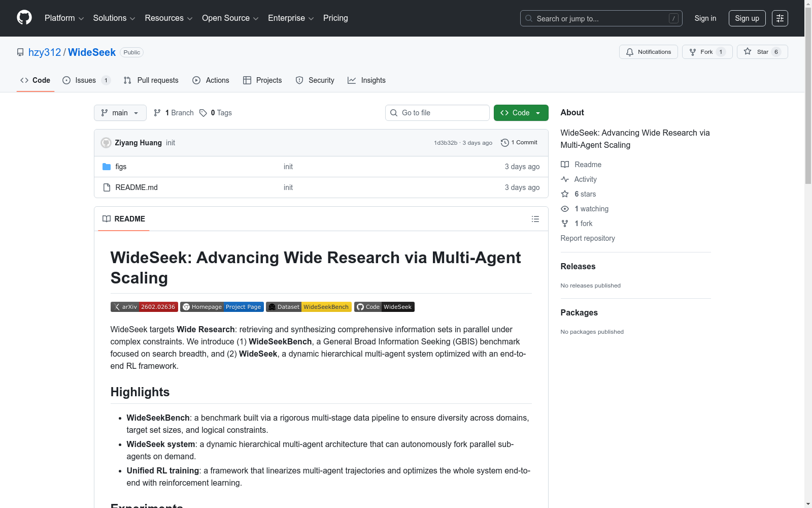812x508 pixels.
Task: Open the Projects tab
Action: [x=262, y=80]
